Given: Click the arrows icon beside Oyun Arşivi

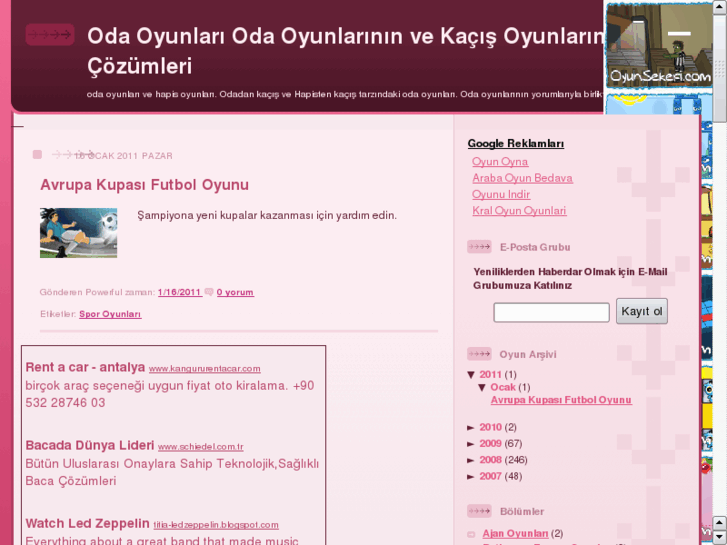Looking at the screenshot, I should [x=479, y=354].
